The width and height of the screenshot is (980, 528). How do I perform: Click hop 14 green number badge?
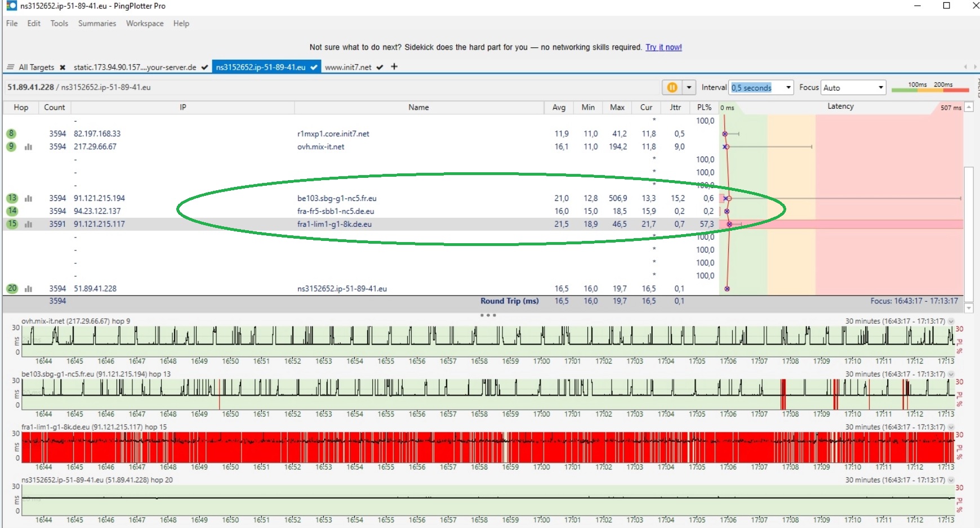click(12, 211)
